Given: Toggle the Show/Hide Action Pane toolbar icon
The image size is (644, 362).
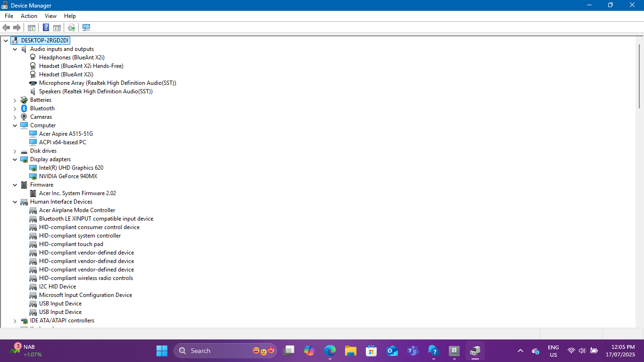Looking at the screenshot, I should tap(57, 27).
